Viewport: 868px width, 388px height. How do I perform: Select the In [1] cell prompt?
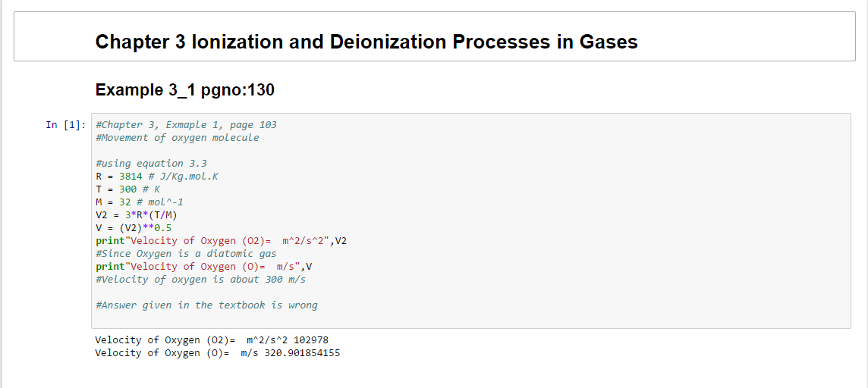tap(65, 125)
